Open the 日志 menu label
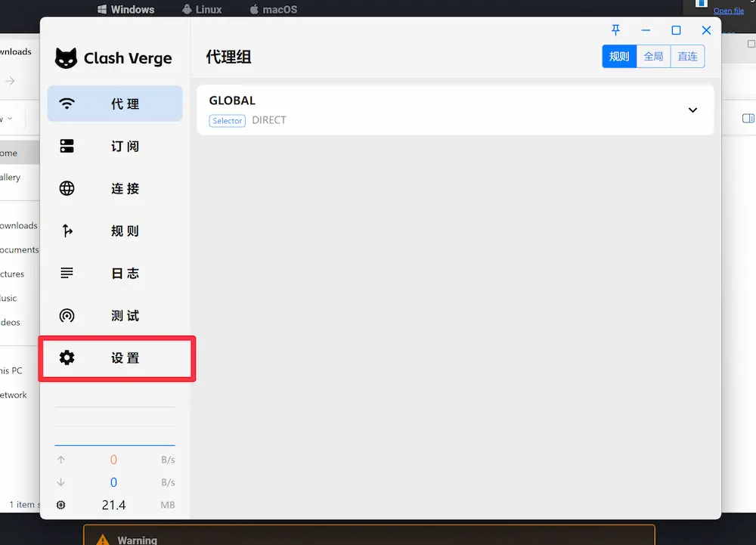Screen dimensions: 756x545 coord(125,274)
